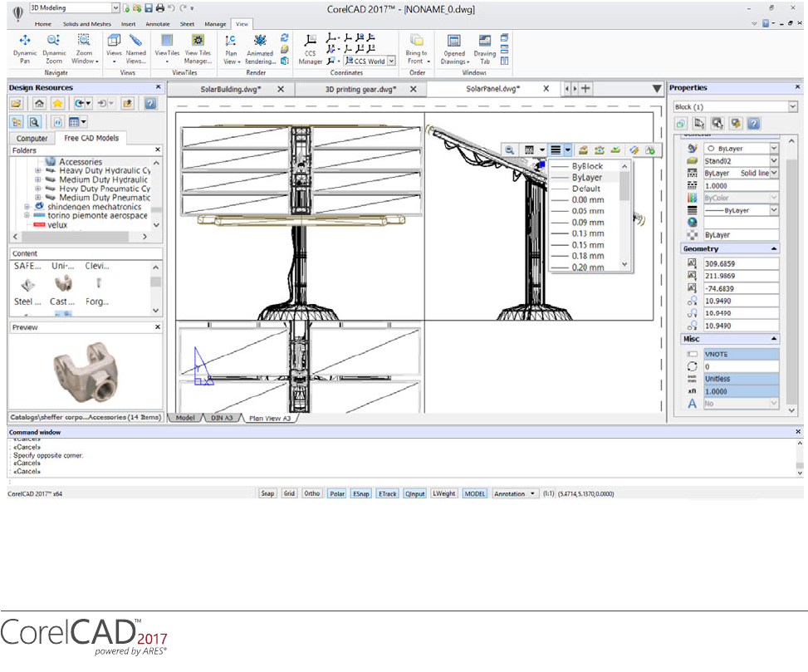Open the Stand02 layer dropdown
808x672 pixels.
[774, 161]
